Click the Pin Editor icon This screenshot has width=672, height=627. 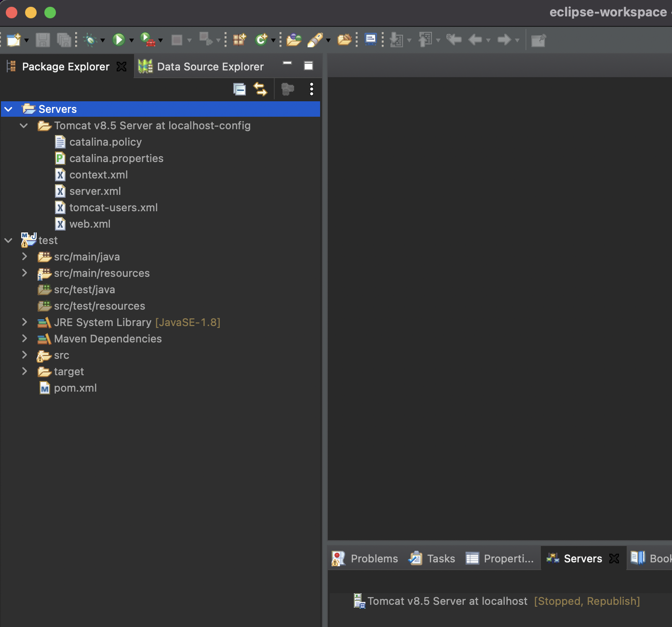pyautogui.click(x=538, y=40)
